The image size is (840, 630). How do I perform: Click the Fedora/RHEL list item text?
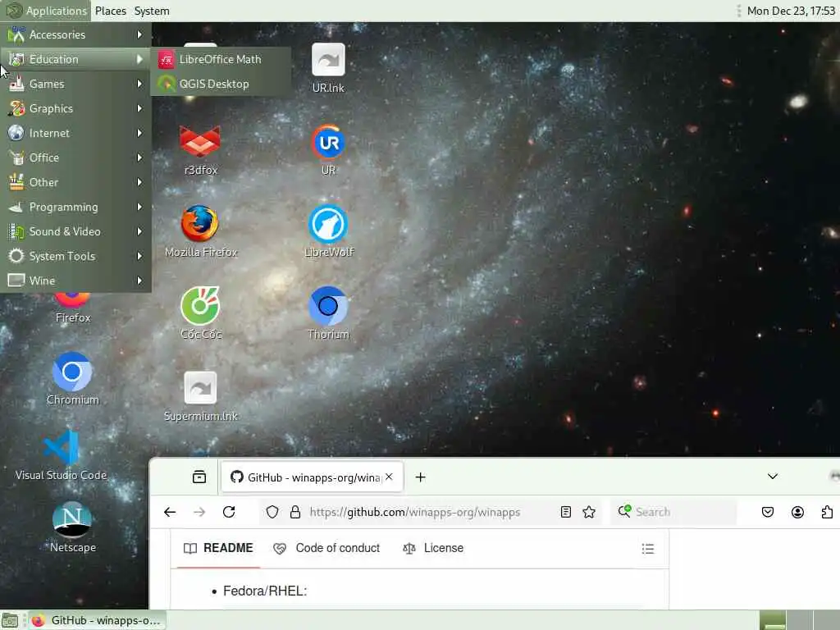click(x=265, y=591)
